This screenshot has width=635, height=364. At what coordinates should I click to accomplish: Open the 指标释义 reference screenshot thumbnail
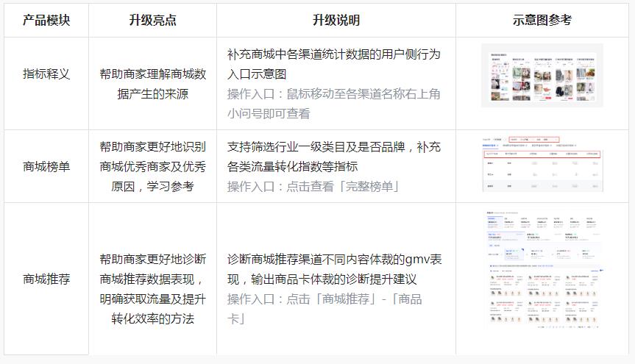tap(542, 76)
